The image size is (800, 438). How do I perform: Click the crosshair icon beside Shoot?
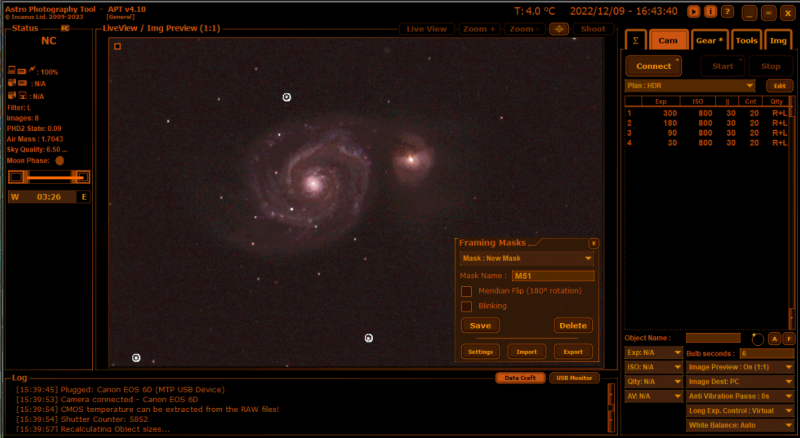click(x=560, y=29)
